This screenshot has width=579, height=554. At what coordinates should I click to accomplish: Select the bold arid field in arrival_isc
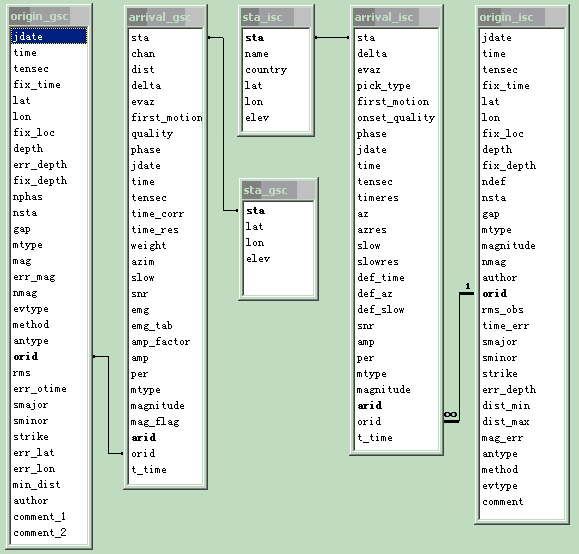(x=370, y=405)
